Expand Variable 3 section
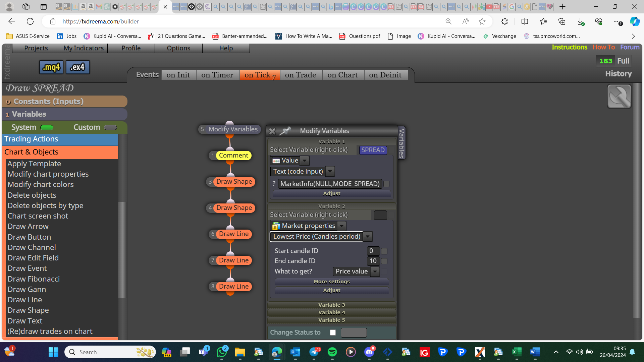Viewport: 644px width, 362px height. pyautogui.click(x=332, y=305)
